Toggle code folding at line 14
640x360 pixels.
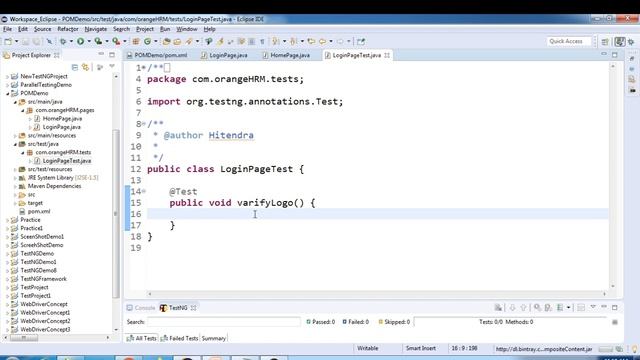pyautogui.click(x=144, y=191)
